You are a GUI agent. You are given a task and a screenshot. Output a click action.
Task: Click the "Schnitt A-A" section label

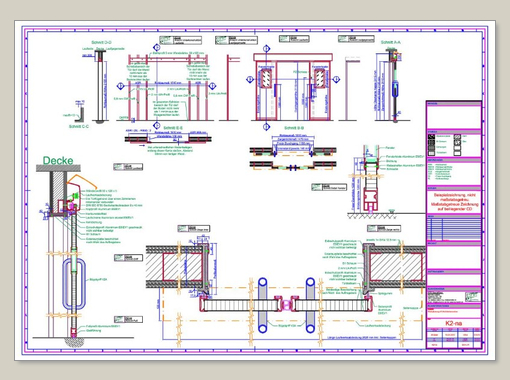[x=391, y=43]
